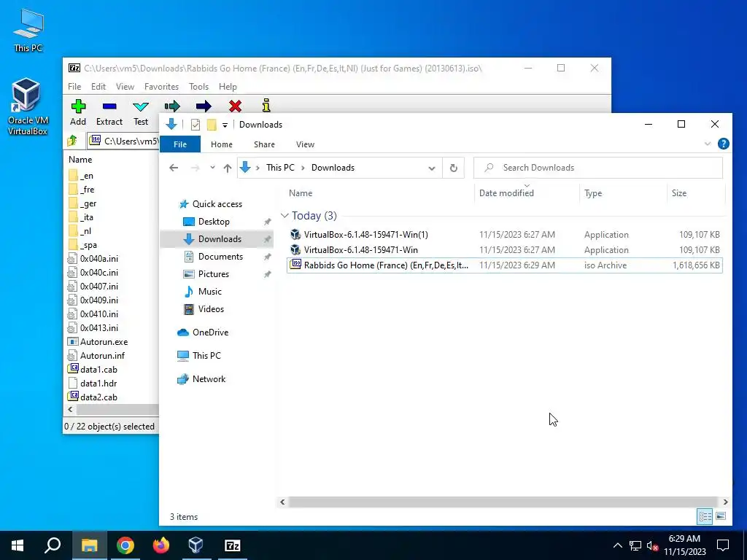Open the Share tab in Explorer ribbon
747x560 pixels.
pos(264,144)
